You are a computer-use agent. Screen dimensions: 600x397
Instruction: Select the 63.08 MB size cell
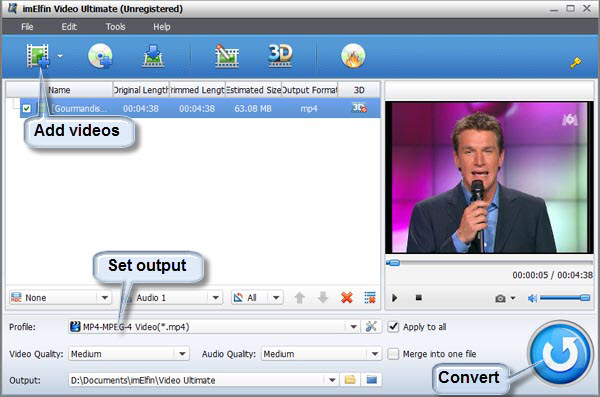tap(253, 109)
